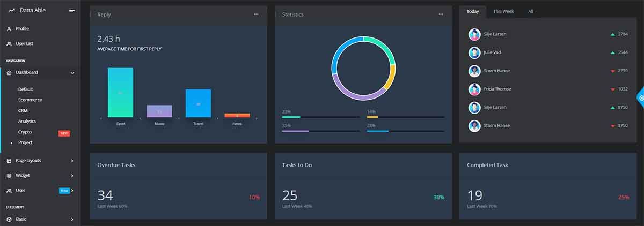This screenshot has height=226, width=644.
Task: Click the Profile user icon
Action: pyautogui.click(x=9, y=29)
